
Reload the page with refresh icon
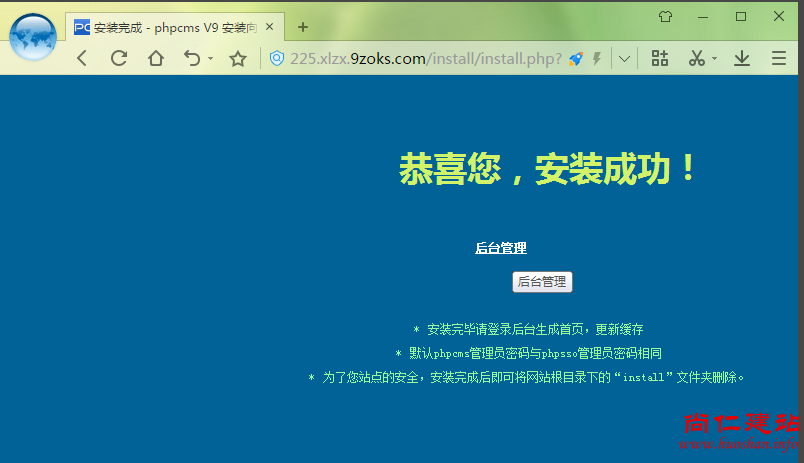[119, 59]
